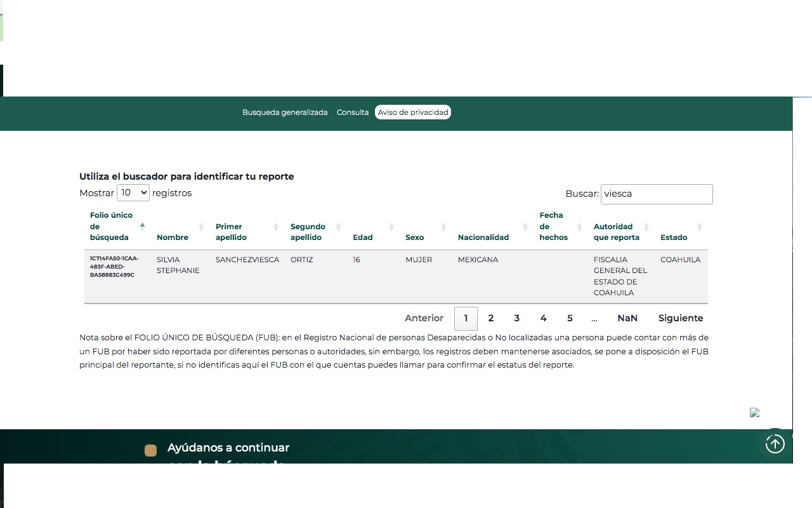Click the Anterior pagination link
Image resolution: width=812 pixels, height=508 pixels.
pos(424,318)
